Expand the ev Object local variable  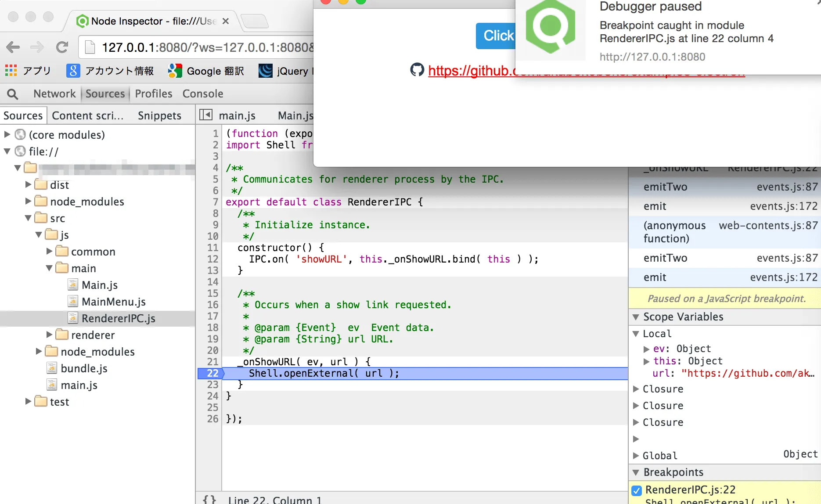coord(646,349)
